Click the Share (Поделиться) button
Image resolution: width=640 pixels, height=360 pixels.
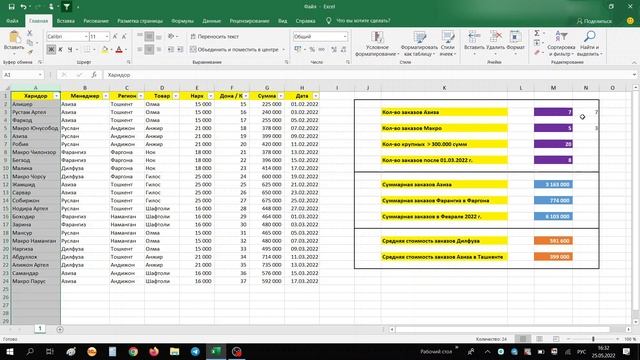tap(594, 21)
